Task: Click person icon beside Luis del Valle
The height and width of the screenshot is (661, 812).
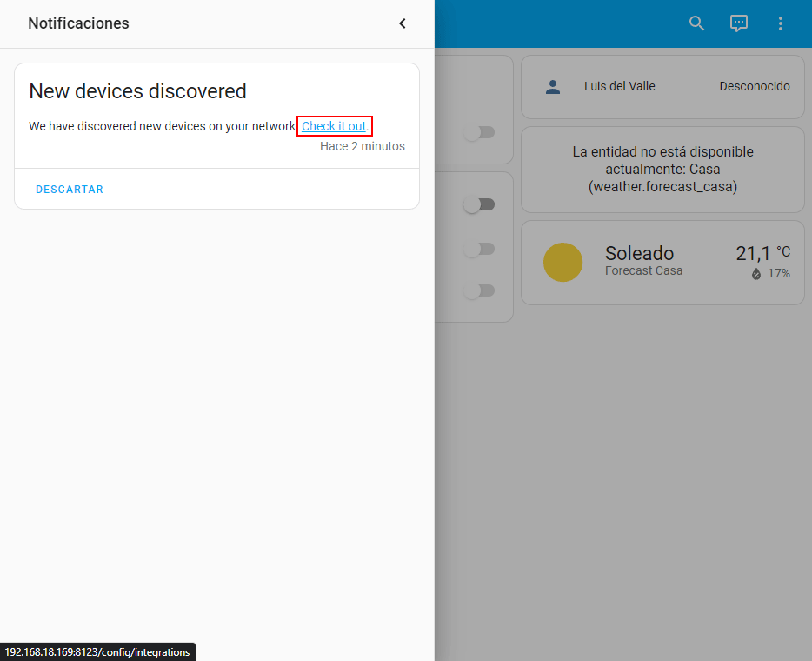Action: 552,87
